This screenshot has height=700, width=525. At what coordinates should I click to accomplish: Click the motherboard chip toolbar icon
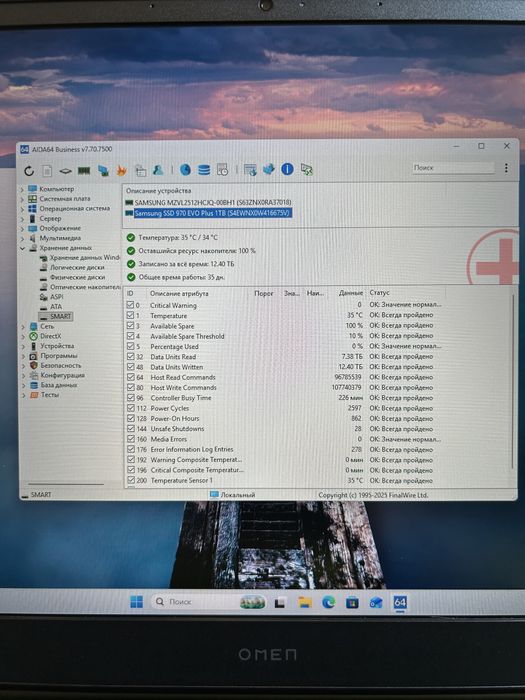(x=66, y=171)
